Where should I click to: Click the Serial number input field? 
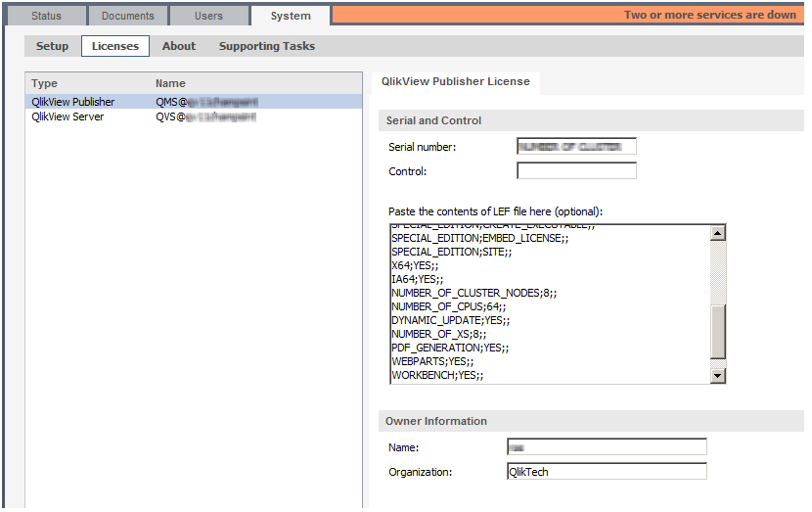point(576,147)
